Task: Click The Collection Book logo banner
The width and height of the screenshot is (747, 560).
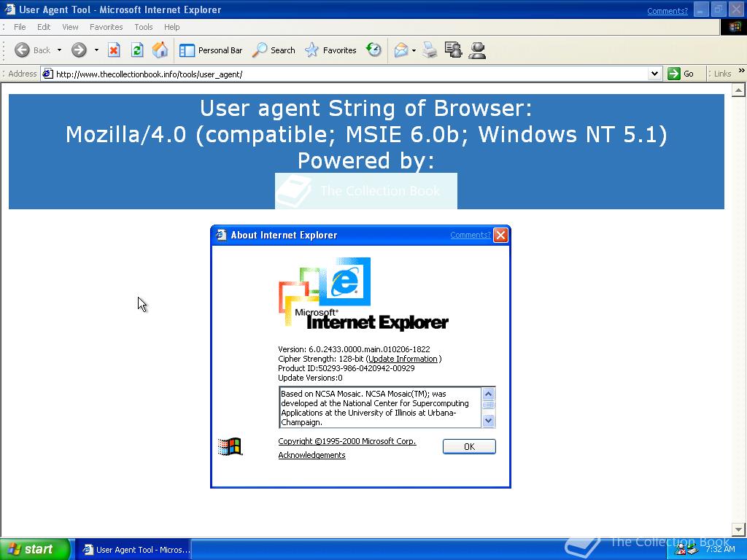Action: [366, 191]
